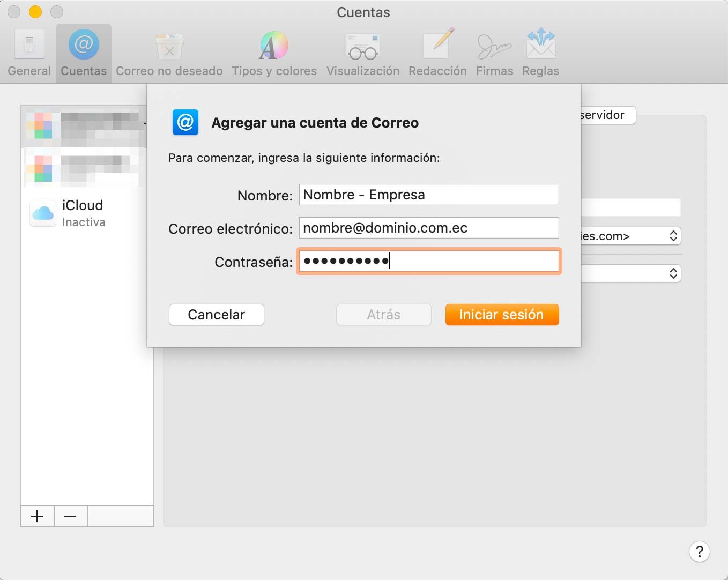Click the Nombre input field
The width and height of the screenshot is (728, 580).
428,195
